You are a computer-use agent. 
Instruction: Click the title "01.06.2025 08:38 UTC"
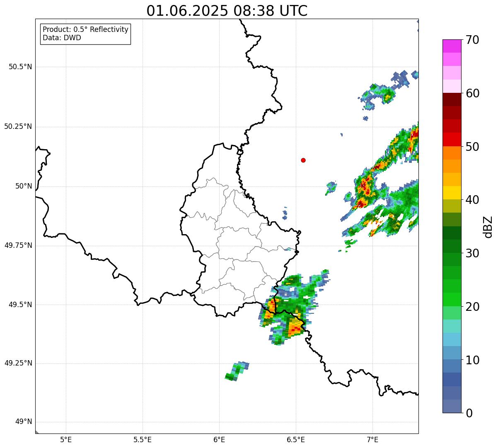click(227, 11)
